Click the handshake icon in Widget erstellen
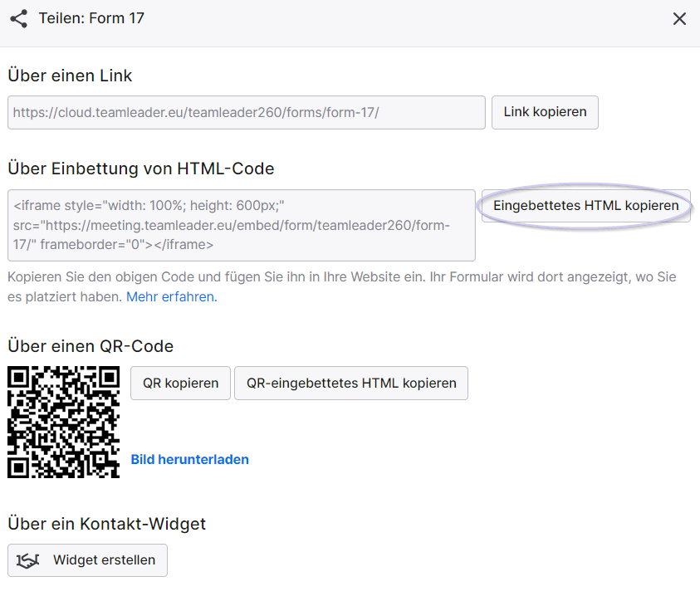700x601 pixels. (27, 560)
